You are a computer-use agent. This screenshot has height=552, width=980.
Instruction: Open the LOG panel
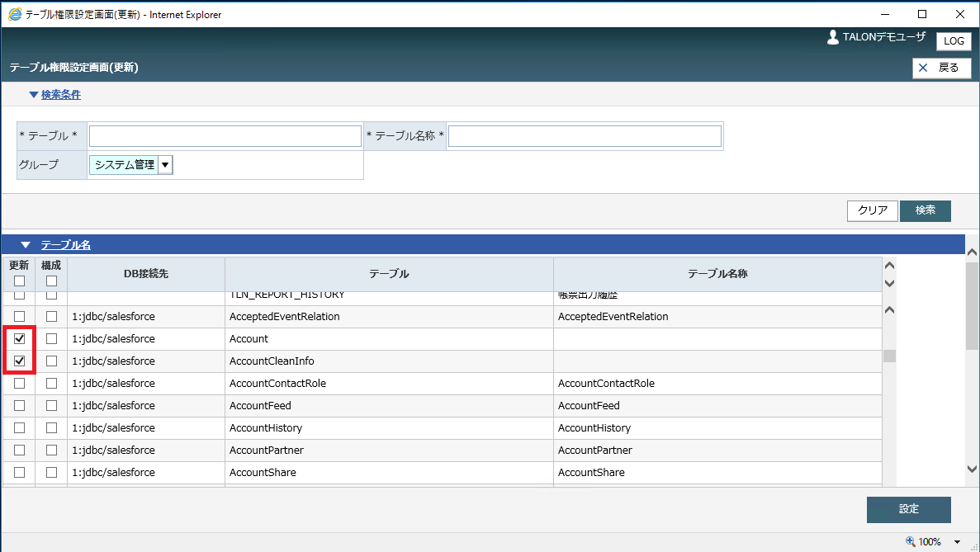tap(954, 41)
